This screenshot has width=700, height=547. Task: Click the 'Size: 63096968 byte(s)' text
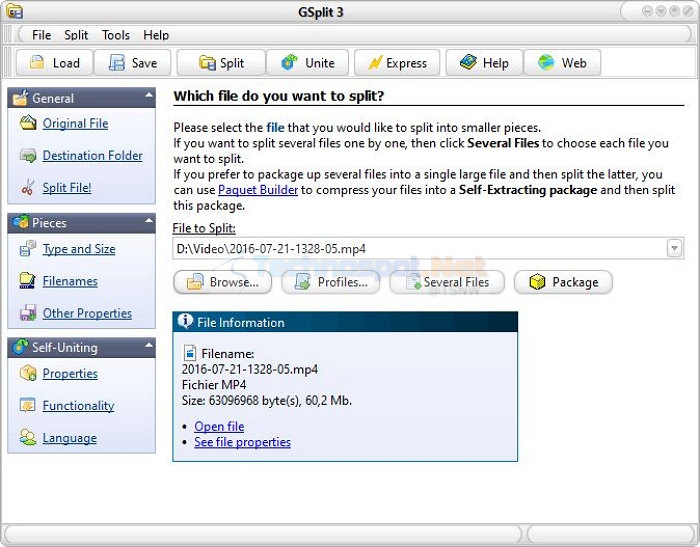[240, 401]
